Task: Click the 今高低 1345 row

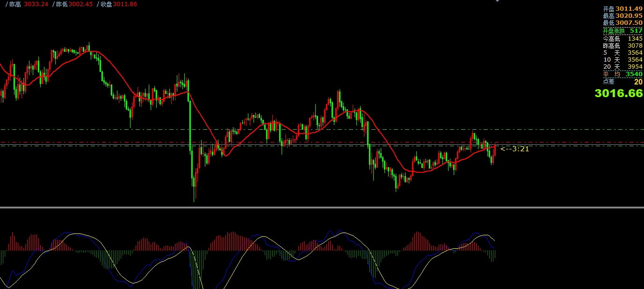Action: [622, 39]
